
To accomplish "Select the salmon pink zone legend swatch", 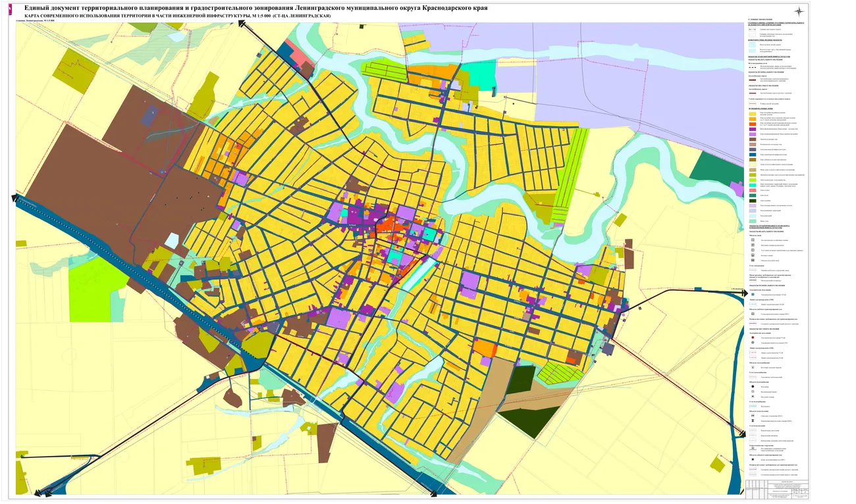I will click(753, 190).
